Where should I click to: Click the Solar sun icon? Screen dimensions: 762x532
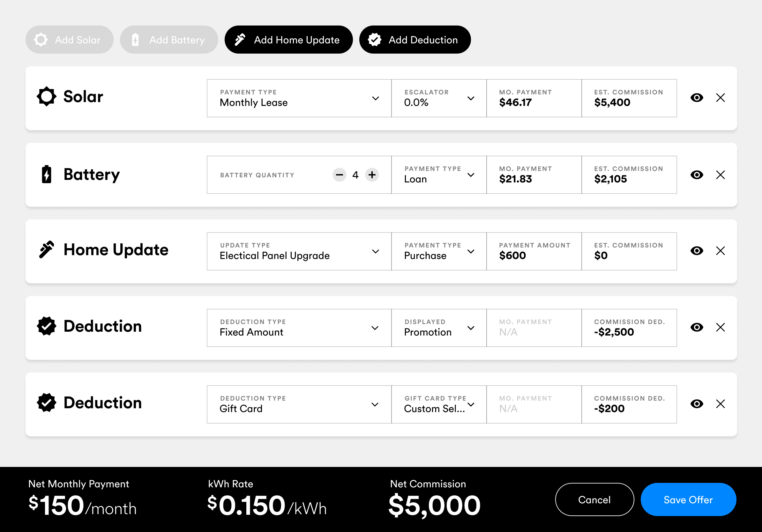tap(46, 97)
